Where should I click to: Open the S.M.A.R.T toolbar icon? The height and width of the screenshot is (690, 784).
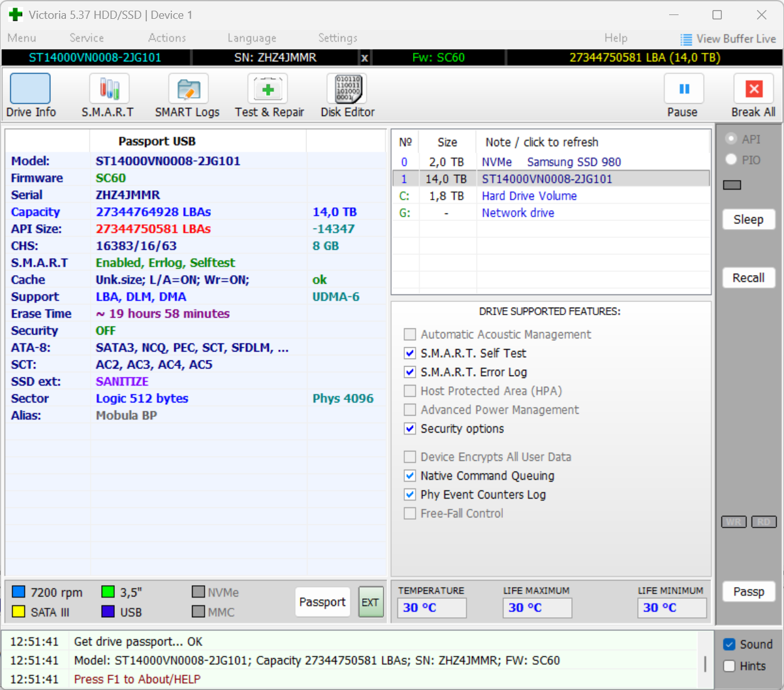point(109,89)
